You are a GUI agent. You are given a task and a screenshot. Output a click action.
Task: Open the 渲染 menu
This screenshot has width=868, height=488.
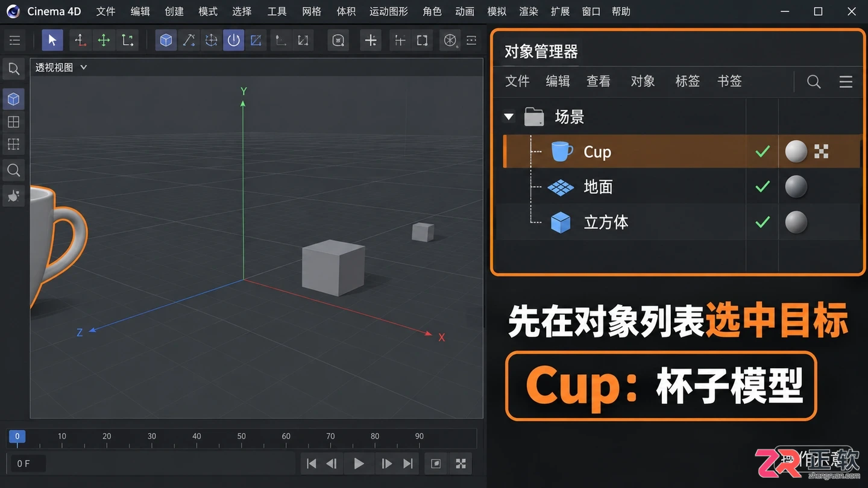click(x=529, y=11)
